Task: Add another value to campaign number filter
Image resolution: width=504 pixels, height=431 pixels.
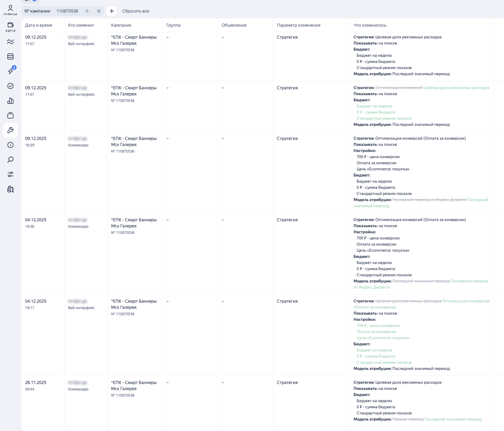Action: 87,11
